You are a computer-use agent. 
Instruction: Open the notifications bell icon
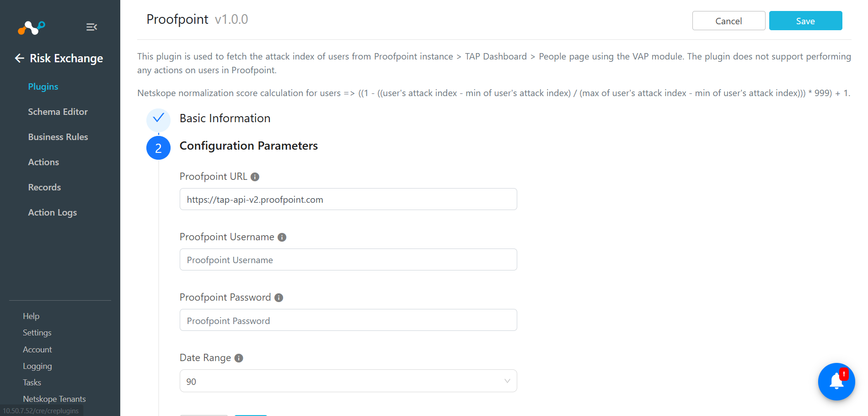point(836,381)
